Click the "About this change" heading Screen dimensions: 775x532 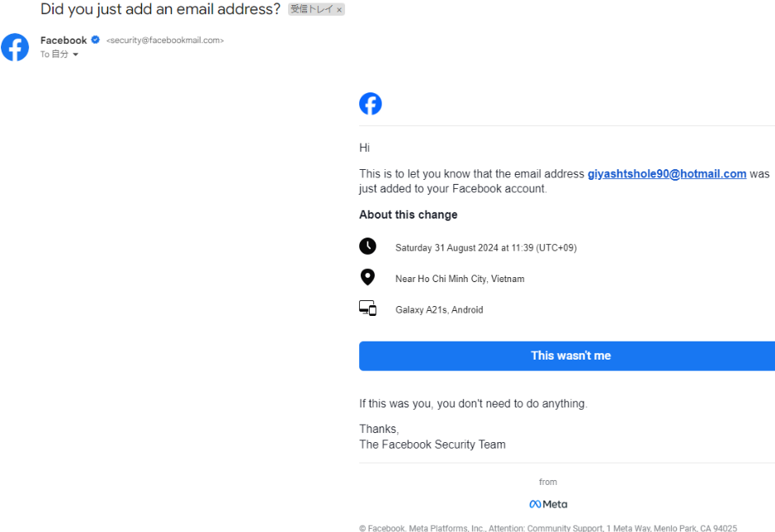pos(408,214)
